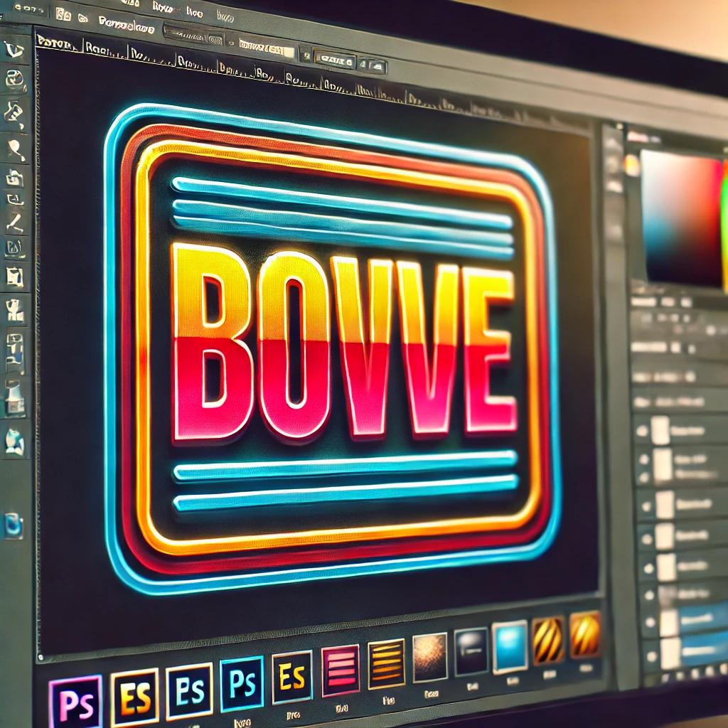Choose the light blue square preset thumbnail
Viewport: 728px width, 728px height.
coord(510,646)
